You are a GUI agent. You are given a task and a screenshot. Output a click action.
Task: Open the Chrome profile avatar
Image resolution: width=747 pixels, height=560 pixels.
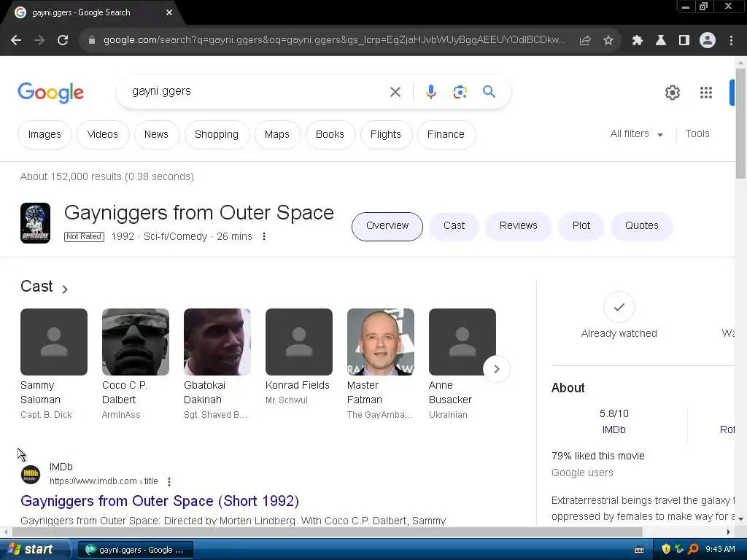point(708,41)
